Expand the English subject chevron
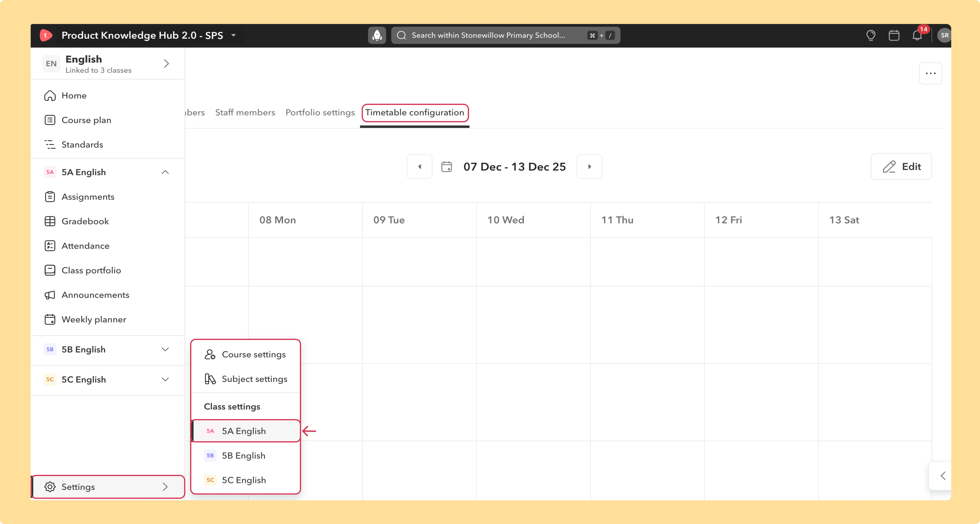 click(x=166, y=64)
